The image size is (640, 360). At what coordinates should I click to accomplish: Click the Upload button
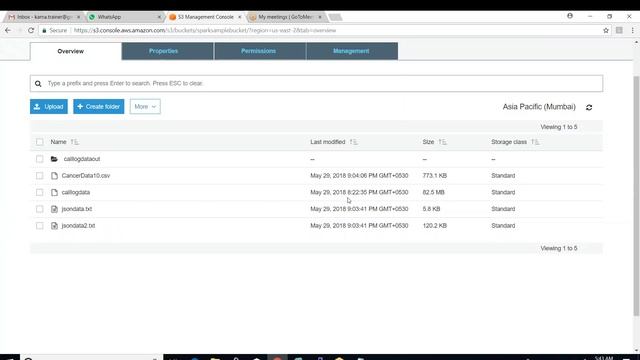pos(49,107)
